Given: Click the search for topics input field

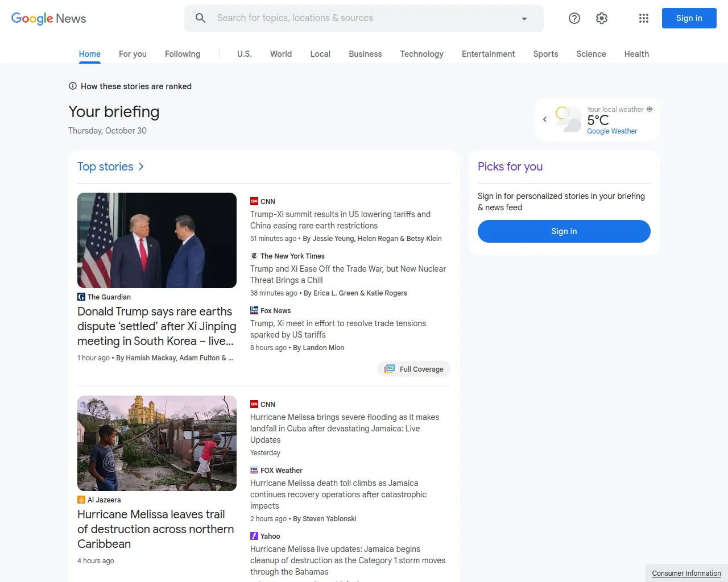Looking at the screenshot, I should point(364,18).
